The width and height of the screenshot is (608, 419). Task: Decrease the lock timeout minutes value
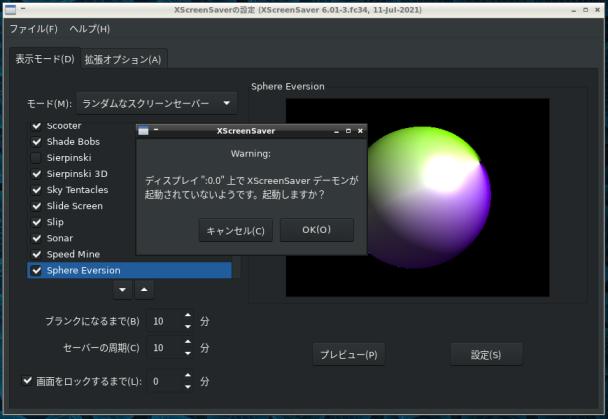click(188, 386)
